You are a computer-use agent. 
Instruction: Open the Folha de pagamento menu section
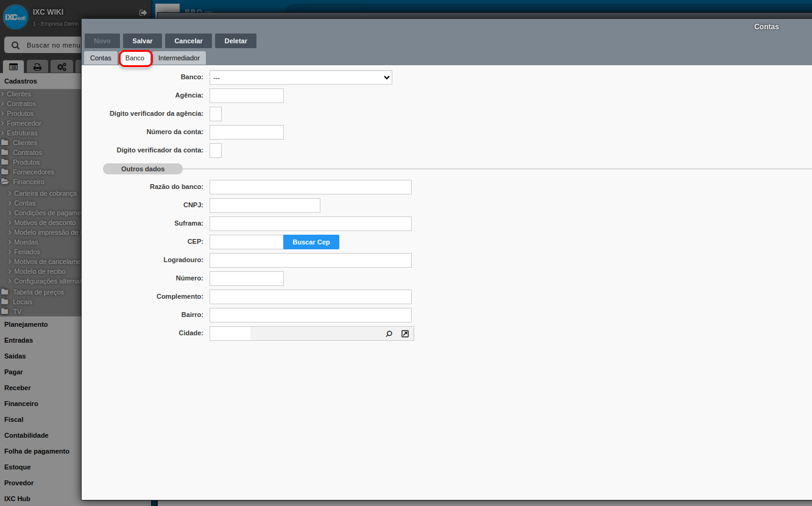click(x=37, y=451)
